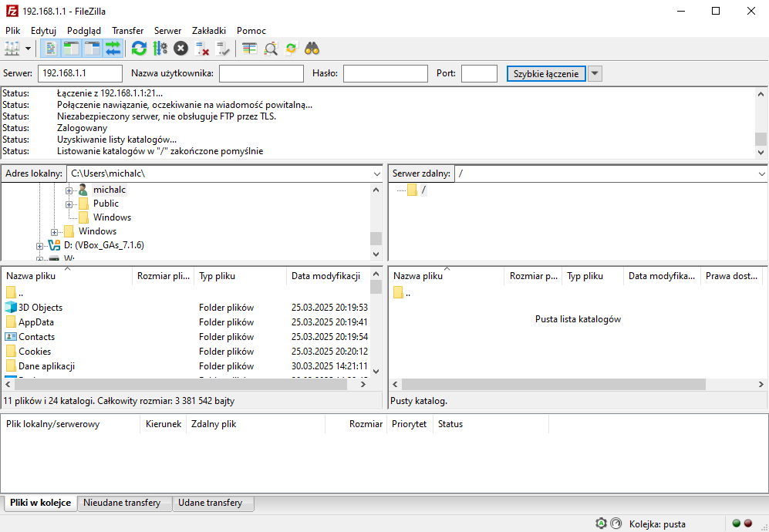Click the Cookies folder icon

click(x=11, y=352)
